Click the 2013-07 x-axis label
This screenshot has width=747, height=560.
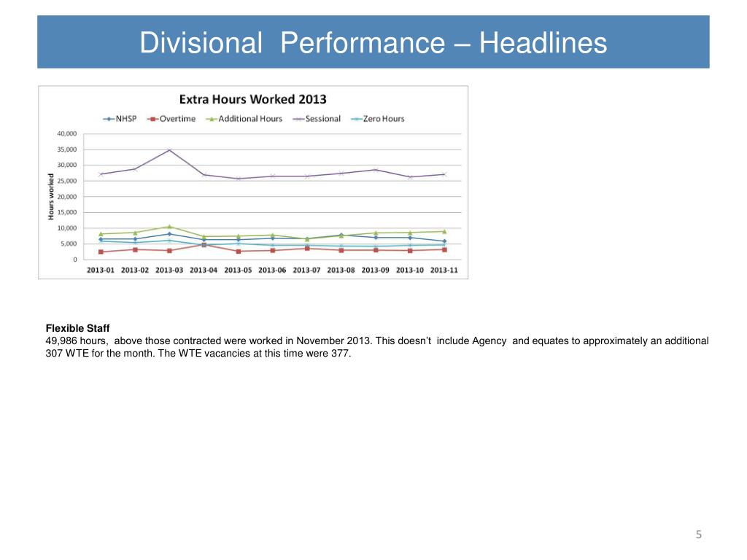tap(306, 270)
